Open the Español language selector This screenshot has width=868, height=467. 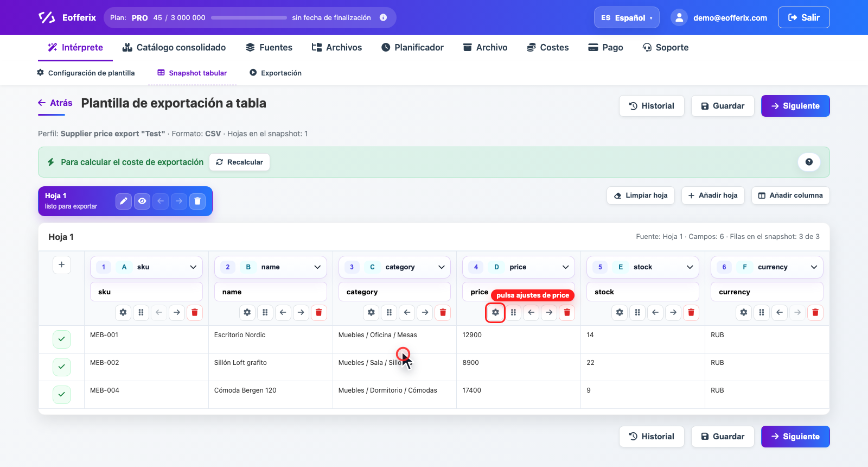coord(627,17)
